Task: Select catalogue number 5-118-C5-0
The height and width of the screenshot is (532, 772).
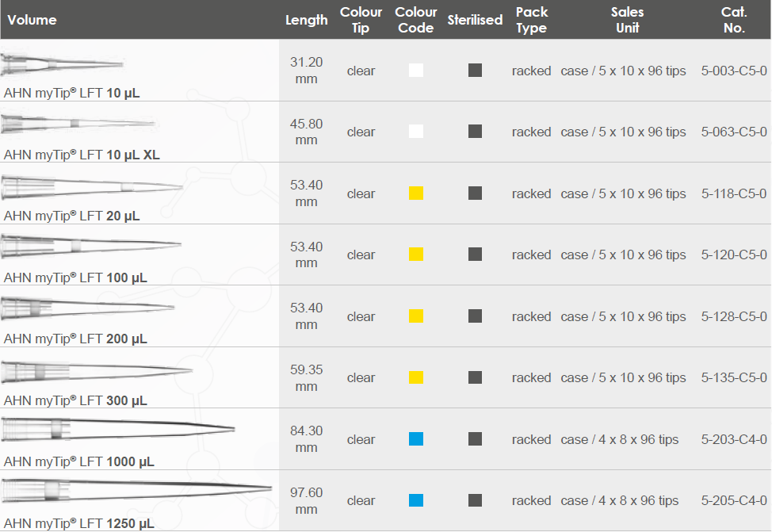Action: coord(734,193)
